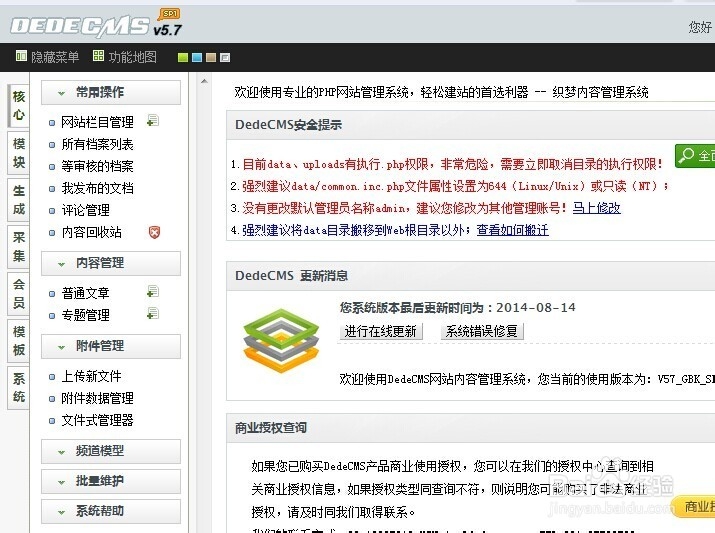Click the 查看如何搬迁 link

pyautogui.click(x=513, y=230)
